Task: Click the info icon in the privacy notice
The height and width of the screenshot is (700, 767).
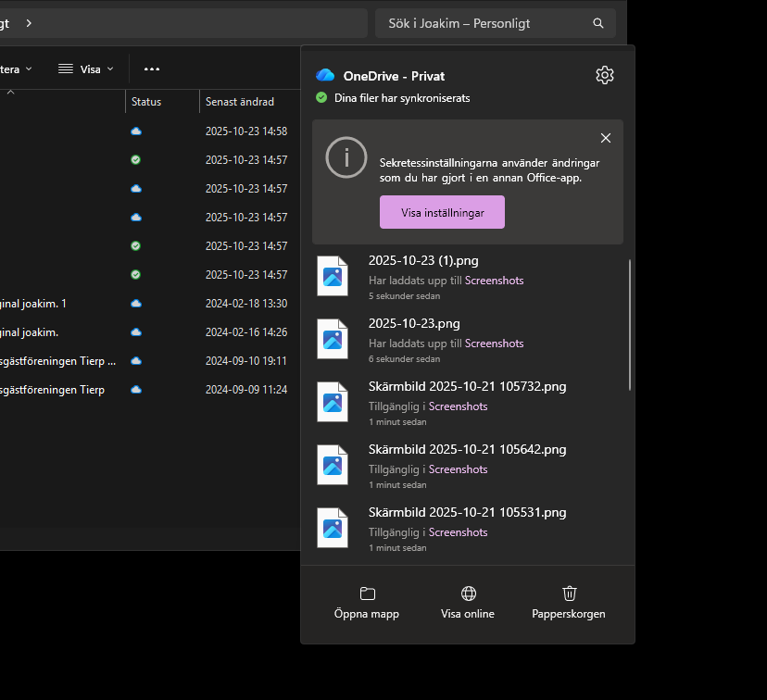Action: [346, 157]
